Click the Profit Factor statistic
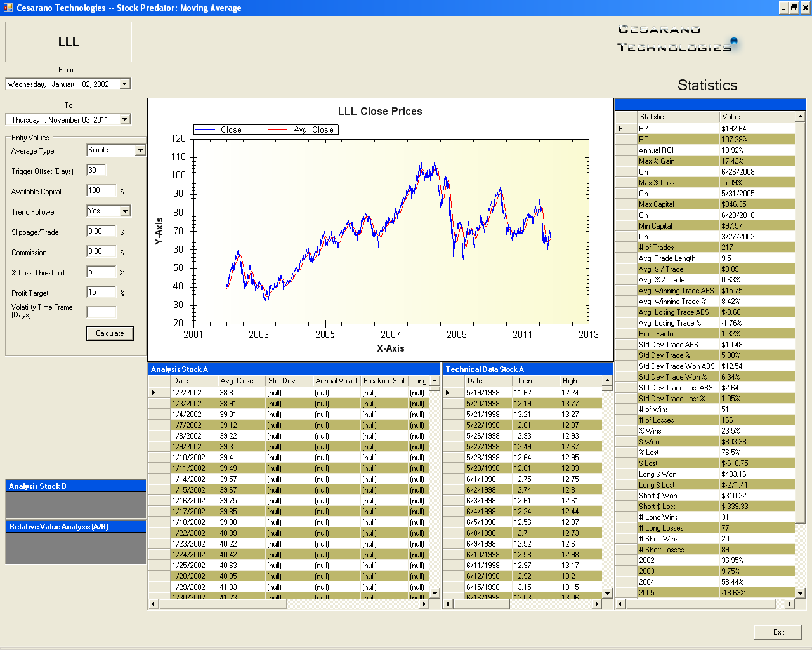812x650 pixels. 678,334
